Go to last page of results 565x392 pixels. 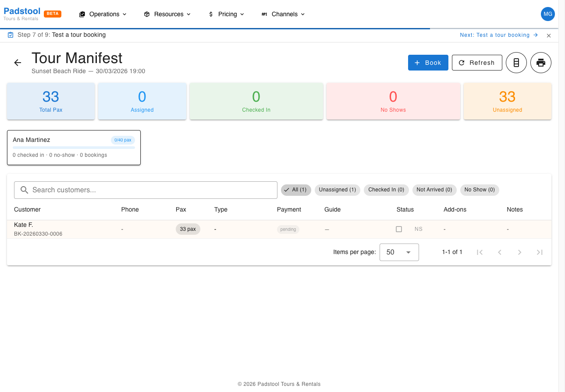coord(540,252)
